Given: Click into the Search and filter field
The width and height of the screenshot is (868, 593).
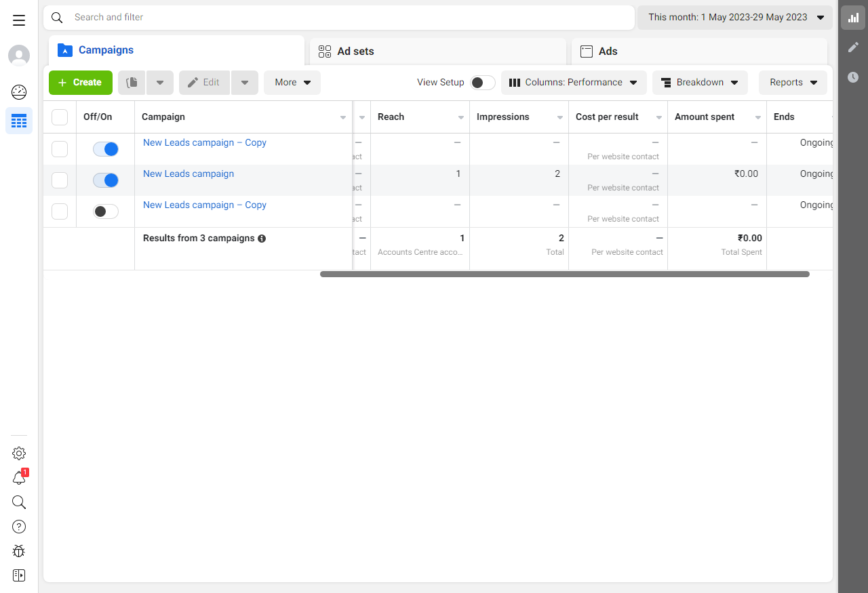Looking at the screenshot, I should (x=339, y=18).
